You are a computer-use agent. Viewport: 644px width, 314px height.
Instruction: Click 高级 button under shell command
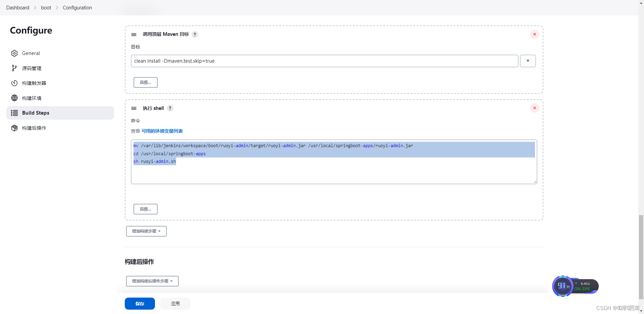pyautogui.click(x=146, y=209)
